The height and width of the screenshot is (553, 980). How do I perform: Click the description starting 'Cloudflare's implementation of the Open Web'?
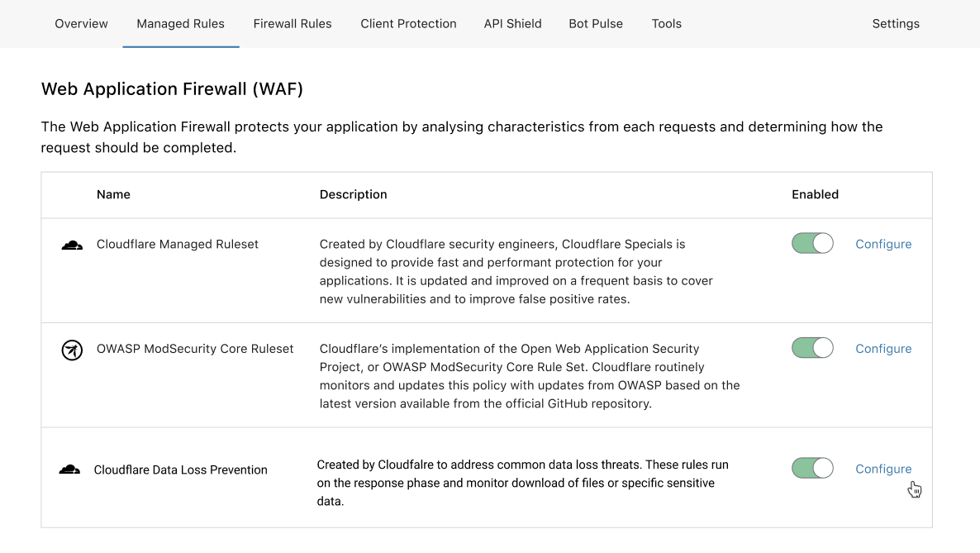coord(530,376)
